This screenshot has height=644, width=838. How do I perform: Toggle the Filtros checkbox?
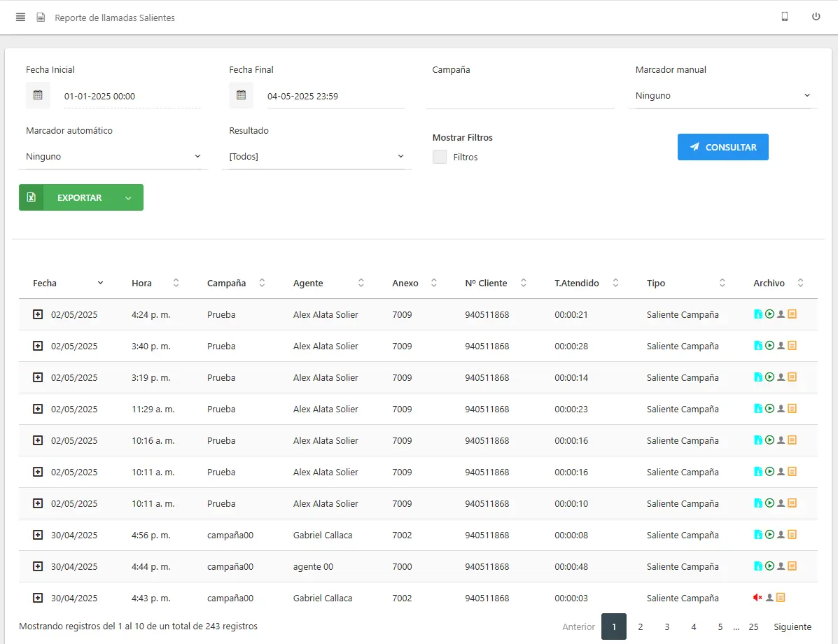pyautogui.click(x=440, y=157)
